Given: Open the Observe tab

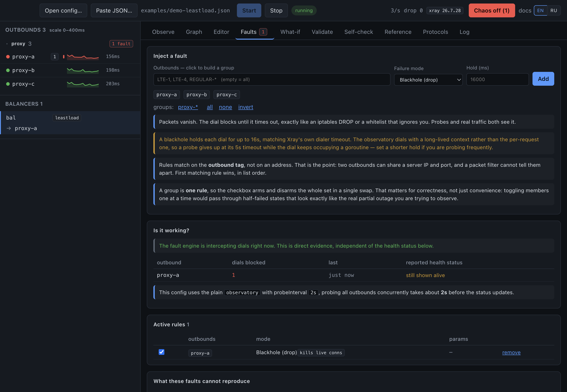Looking at the screenshot, I should [163, 32].
